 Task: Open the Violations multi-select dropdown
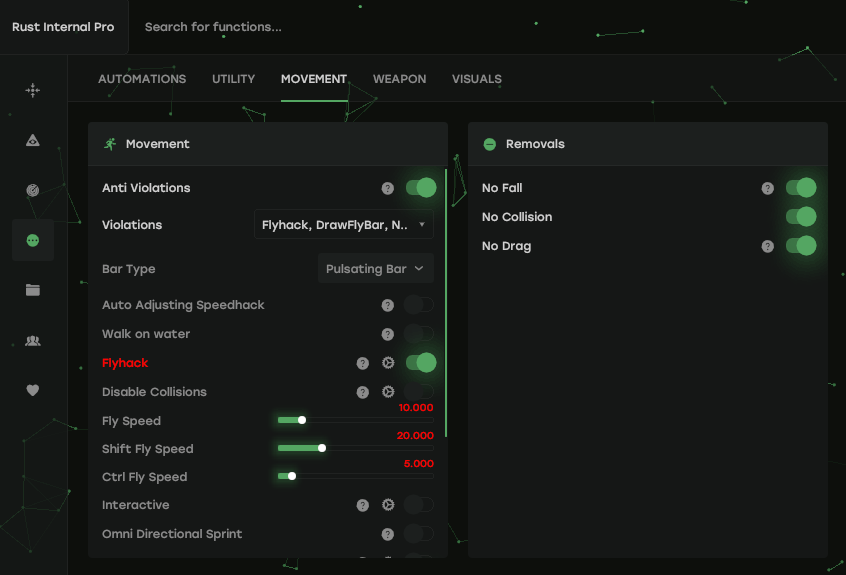click(x=344, y=224)
